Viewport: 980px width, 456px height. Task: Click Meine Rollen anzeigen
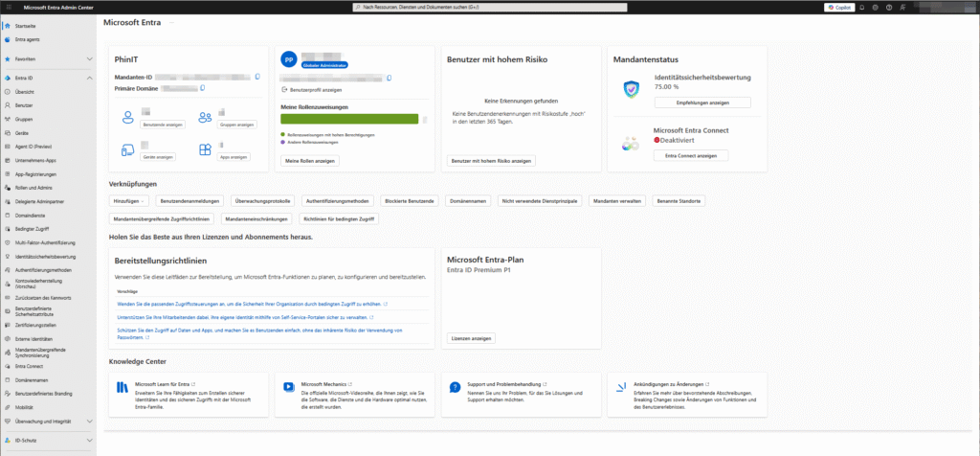coord(309,161)
